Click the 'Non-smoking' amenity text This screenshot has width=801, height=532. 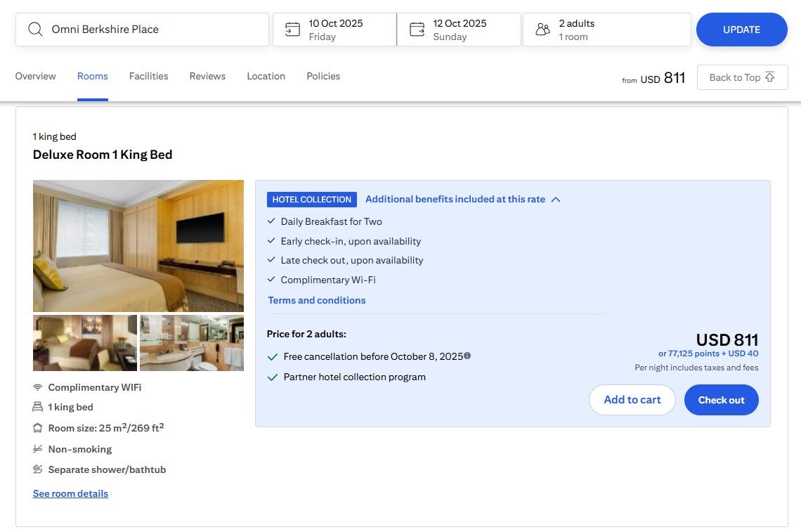point(79,448)
